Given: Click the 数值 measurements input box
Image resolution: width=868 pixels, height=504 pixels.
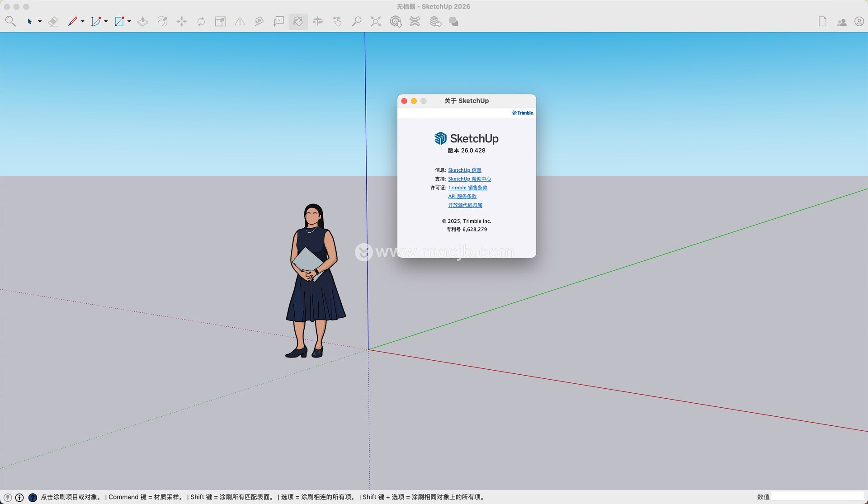Looking at the screenshot, I should coord(817,497).
